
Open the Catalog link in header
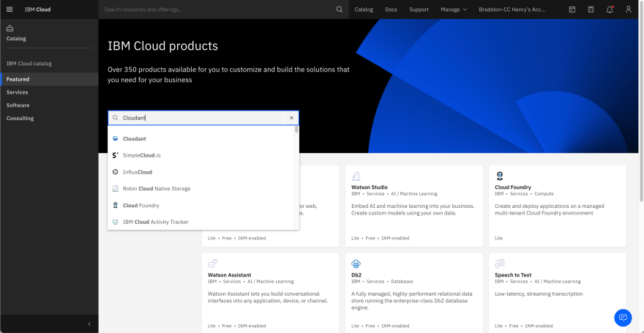[x=364, y=10]
